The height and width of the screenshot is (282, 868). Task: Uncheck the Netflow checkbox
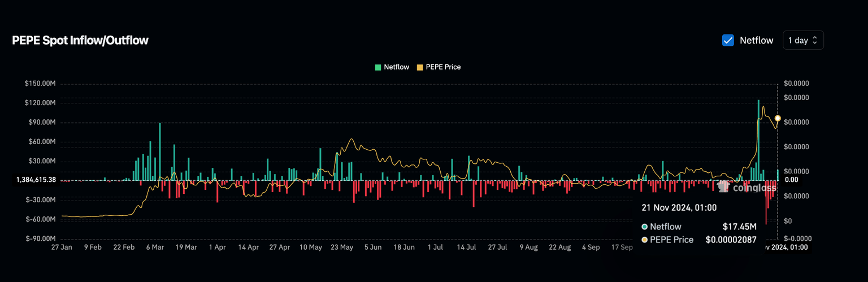728,40
